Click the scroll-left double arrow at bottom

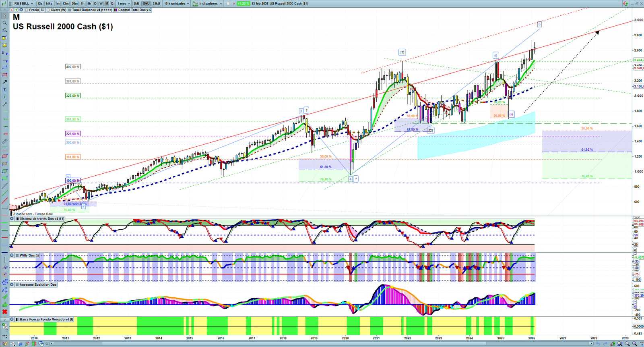(x=47, y=344)
